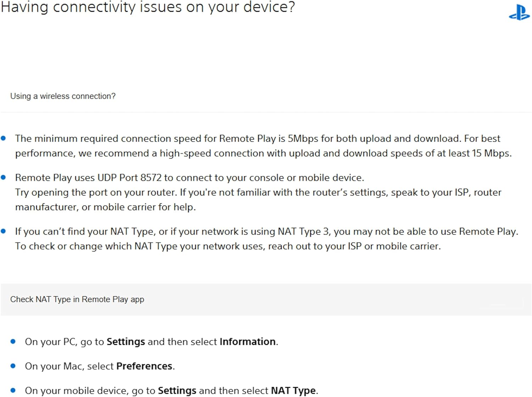Screen dimensions: 532x397
Task: Click the blue bullet beside minimum connection speed
Action: 4,138
